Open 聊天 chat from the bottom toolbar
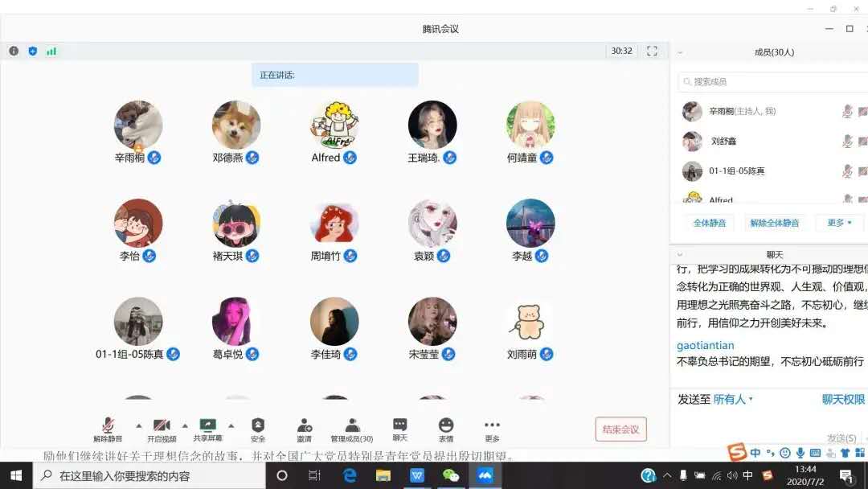Screen dimensions: 868x489 tap(399, 429)
